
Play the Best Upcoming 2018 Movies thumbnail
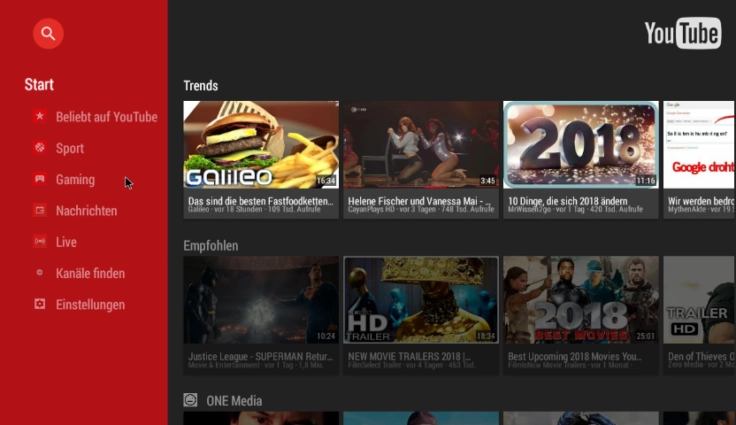581,300
